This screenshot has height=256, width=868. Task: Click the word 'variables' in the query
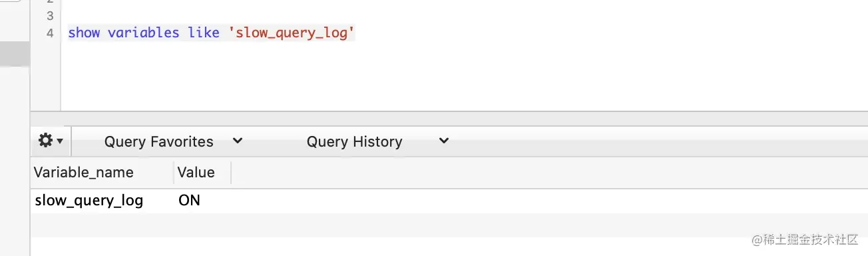click(x=143, y=33)
